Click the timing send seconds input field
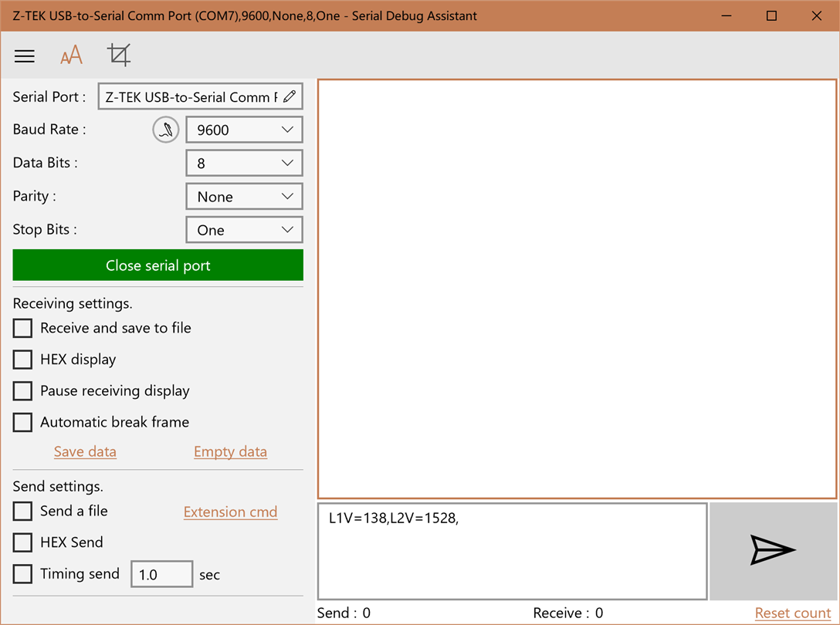 [162, 574]
